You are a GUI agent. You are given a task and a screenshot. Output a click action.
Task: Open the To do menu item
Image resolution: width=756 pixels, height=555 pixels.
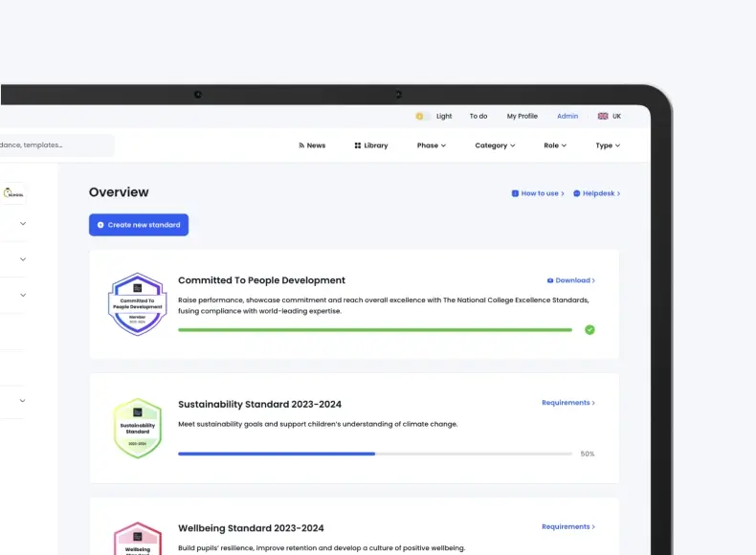(x=478, y=116)
